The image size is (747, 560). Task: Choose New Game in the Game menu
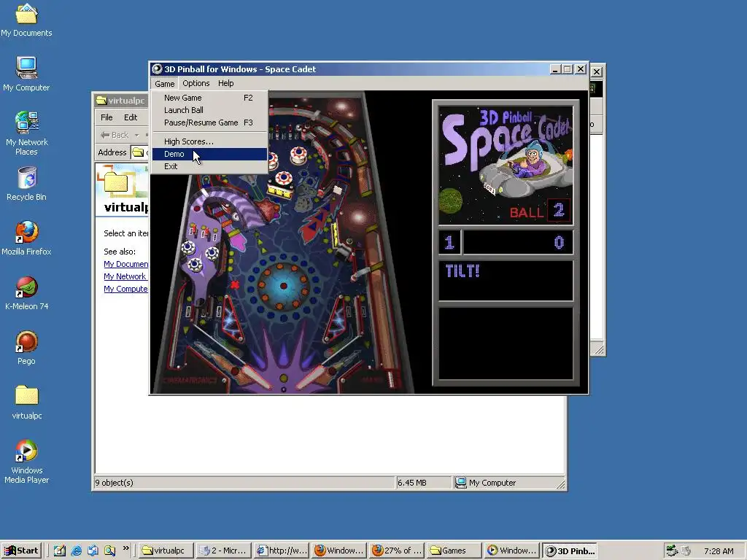209,98
